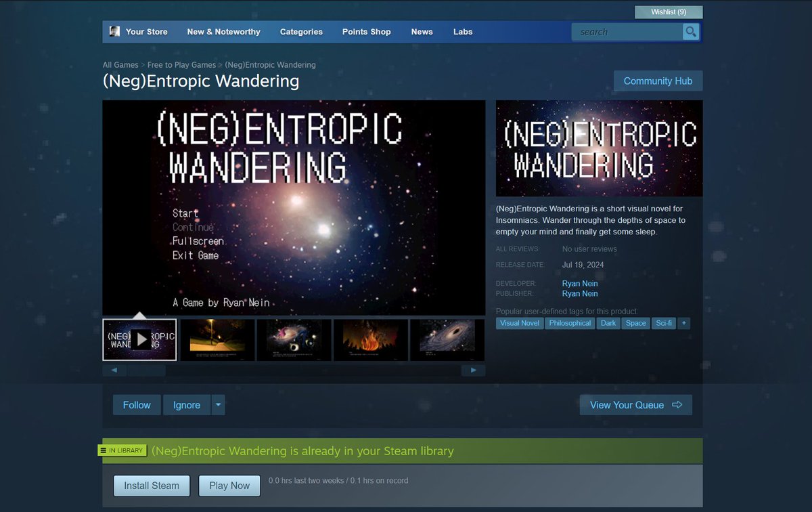Select the fire screenshot thumbnail

[371, 339]
